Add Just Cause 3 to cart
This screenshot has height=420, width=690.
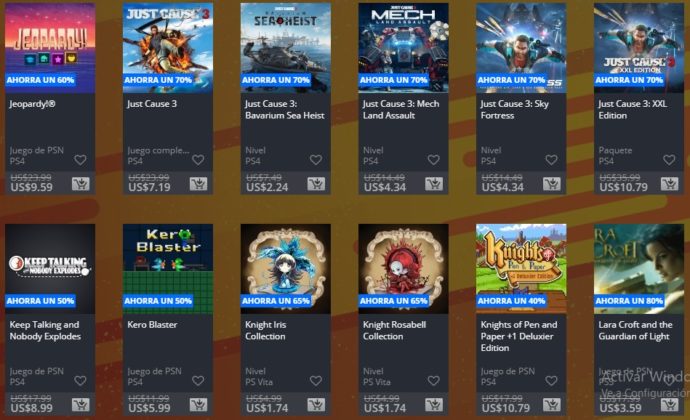pyautogui.click(x=198, y=184)
